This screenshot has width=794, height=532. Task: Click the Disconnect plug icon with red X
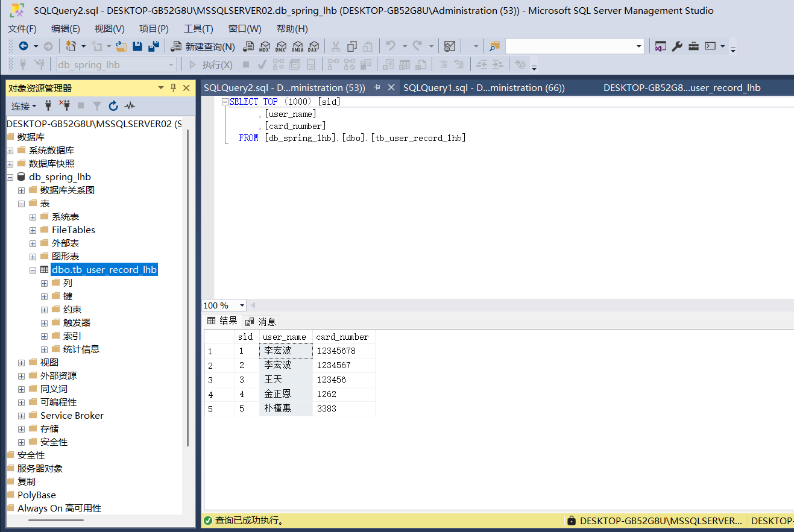pyautogui.click(x=65, y=106)
